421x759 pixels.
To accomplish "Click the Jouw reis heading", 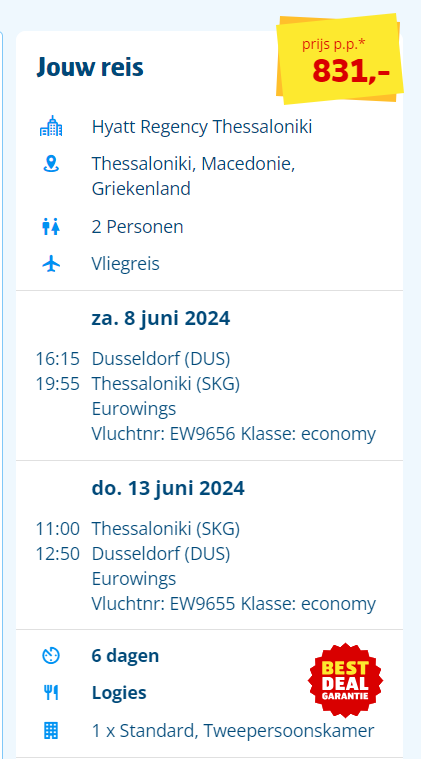I will point(90,67).
